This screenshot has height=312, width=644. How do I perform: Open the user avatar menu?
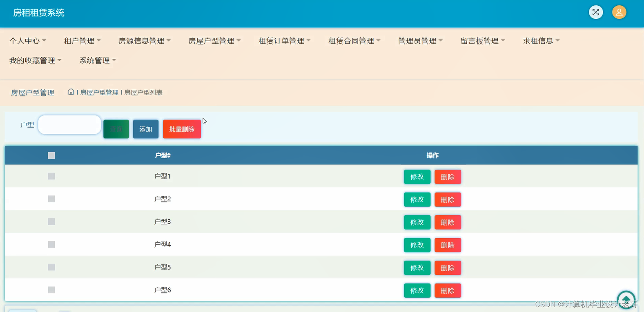tap(619, 12)
